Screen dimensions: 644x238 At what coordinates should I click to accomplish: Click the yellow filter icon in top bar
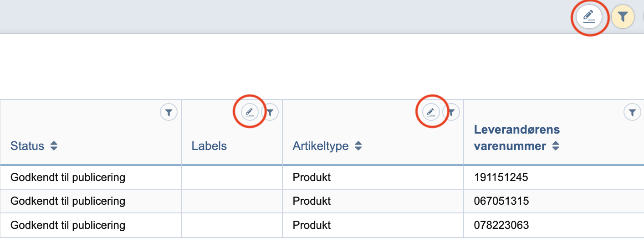click(623, 17)
